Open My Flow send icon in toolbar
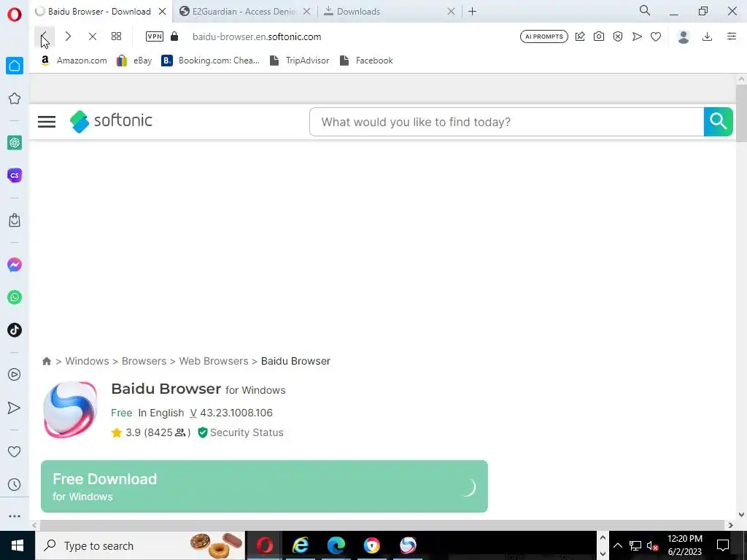The image size is (747, 560). click(x=637, y=36)
